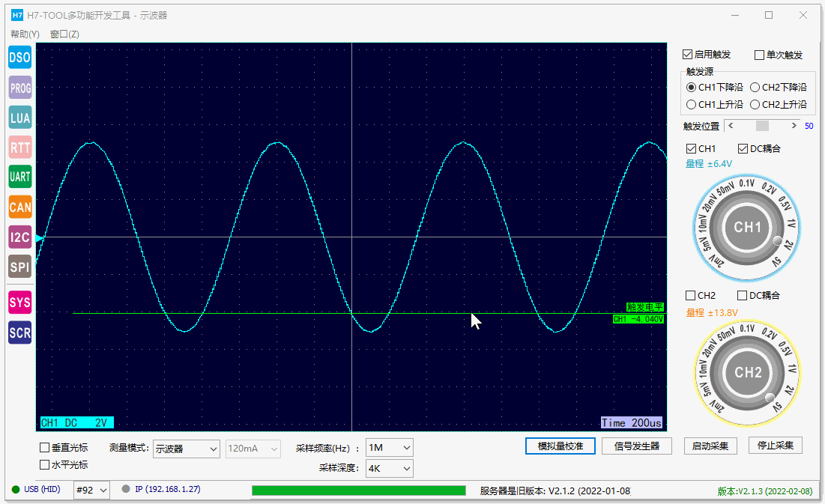The image size is (825, 504).
Task: Click the 量程 ±13.8V range text
Action: (712, 312)
